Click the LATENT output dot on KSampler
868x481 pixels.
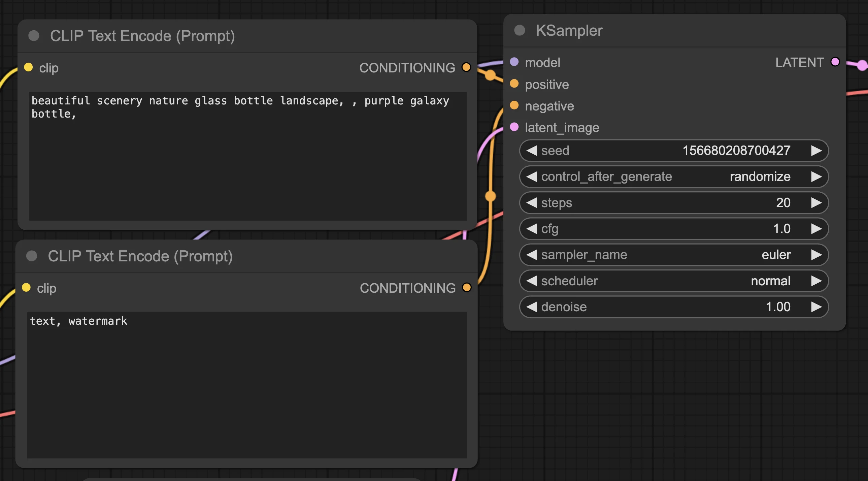click(835, 62)
